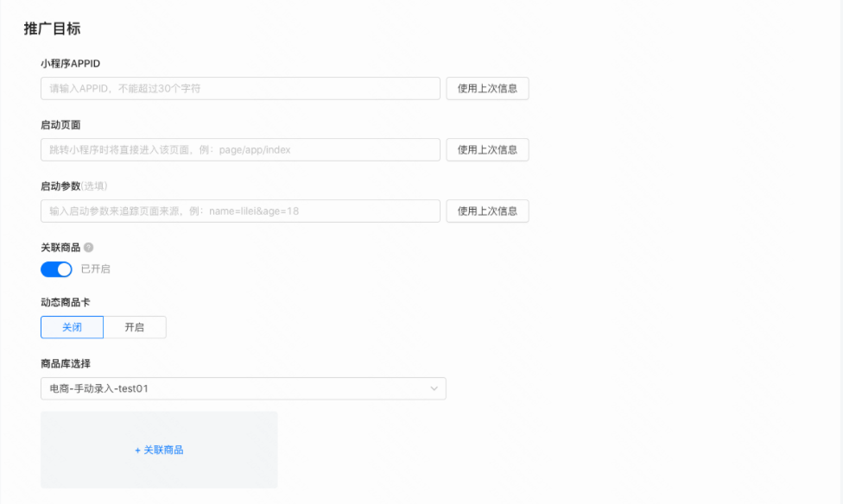Click the plus icon in the 关联商品 box
Screen dimensions: 843x504
coord(137,450)
